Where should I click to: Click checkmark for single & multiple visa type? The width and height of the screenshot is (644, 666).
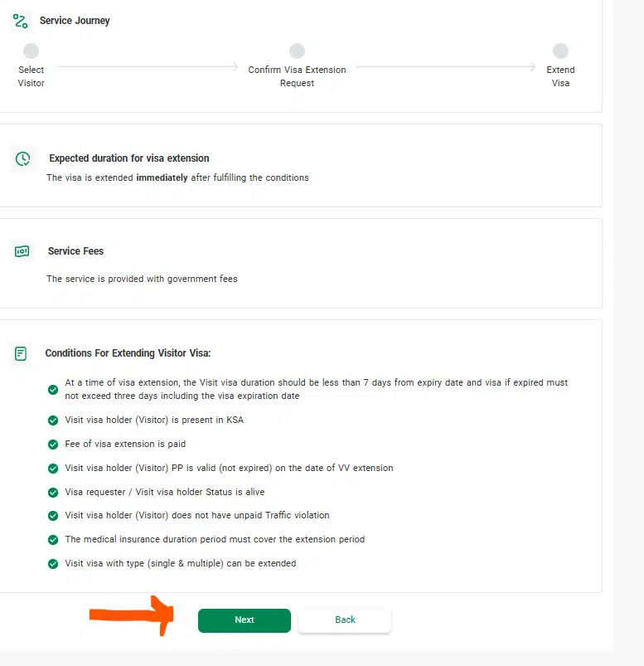click(x=53, y=564)
